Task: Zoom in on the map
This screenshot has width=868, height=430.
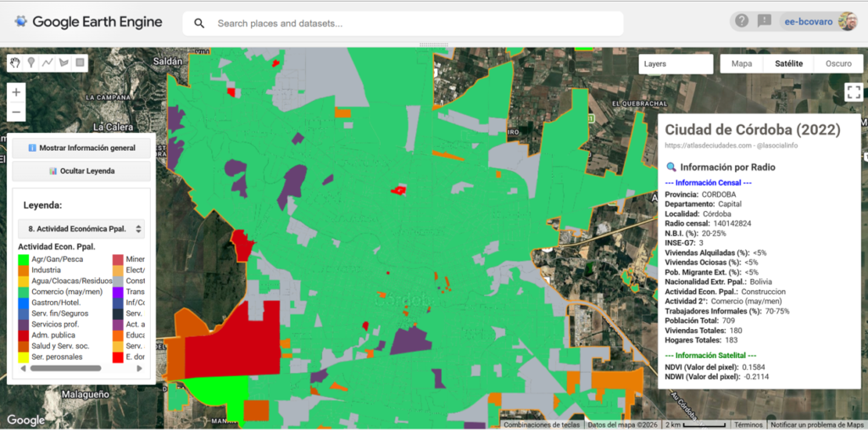Action: 17,92
